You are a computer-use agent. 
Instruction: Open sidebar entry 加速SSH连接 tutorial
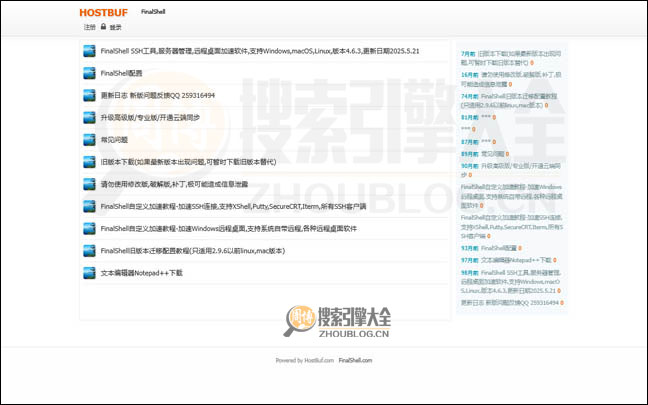click(x=512, y=226)
